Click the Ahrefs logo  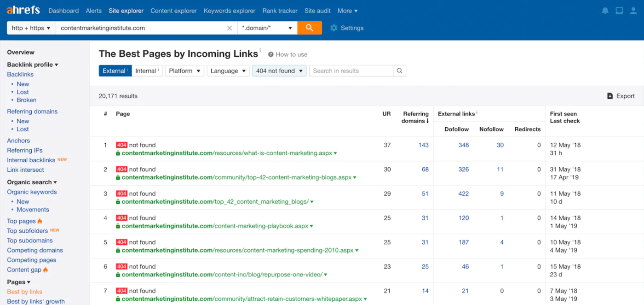coord(23,10)
